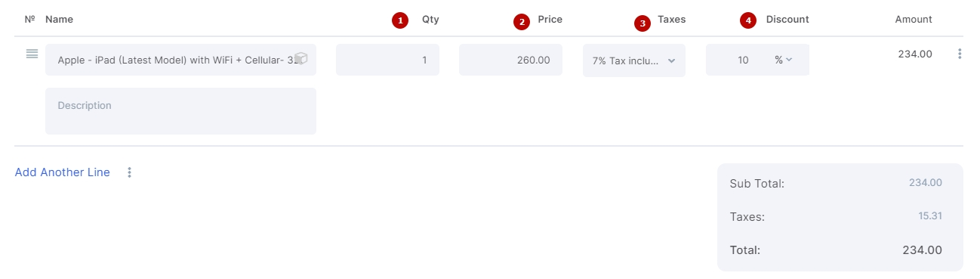Click the Apple iPad product name field
Viewport: 980px width, 279px height.
[180, 60]
